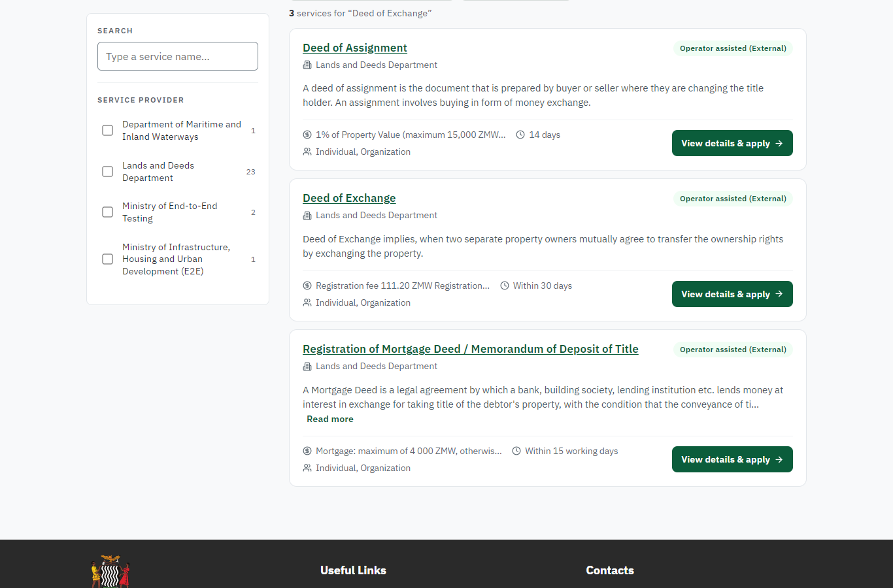Click the 'Mortgage: maximum of 4 000 ZMW' fee text

[409, 451]
